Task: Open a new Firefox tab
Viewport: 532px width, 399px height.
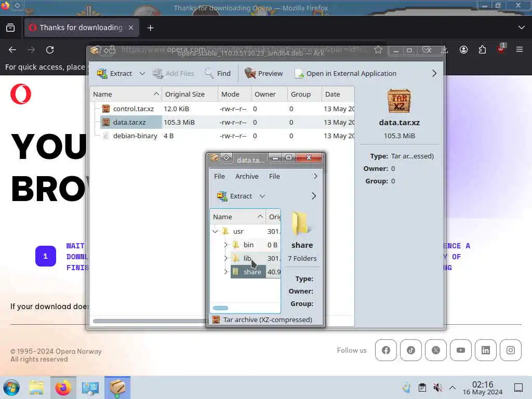Action: point(150,28)
